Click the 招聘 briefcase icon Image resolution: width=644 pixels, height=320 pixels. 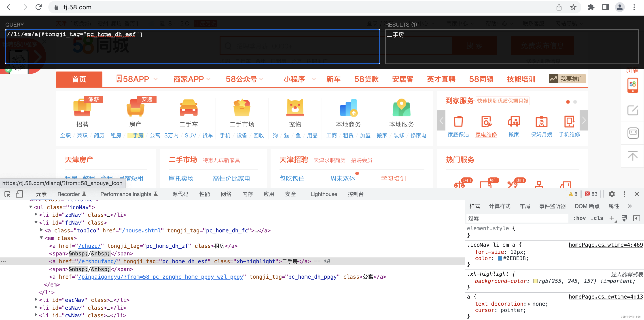click(x=82, y=108)
